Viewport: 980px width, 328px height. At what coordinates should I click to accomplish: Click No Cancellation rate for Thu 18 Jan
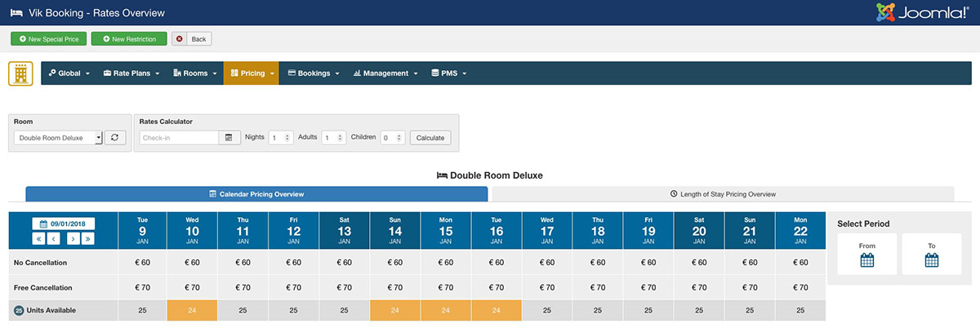pos(598,263)
